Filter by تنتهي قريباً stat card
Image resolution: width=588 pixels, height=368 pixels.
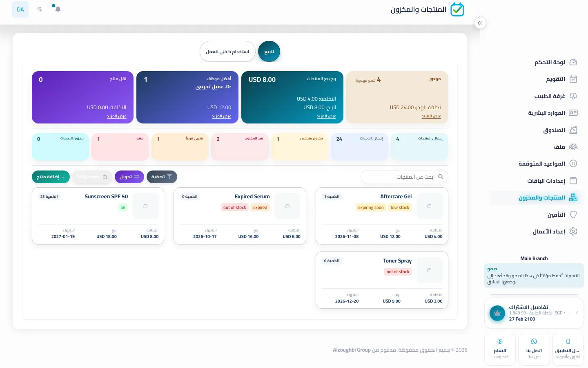pos(180,146)
